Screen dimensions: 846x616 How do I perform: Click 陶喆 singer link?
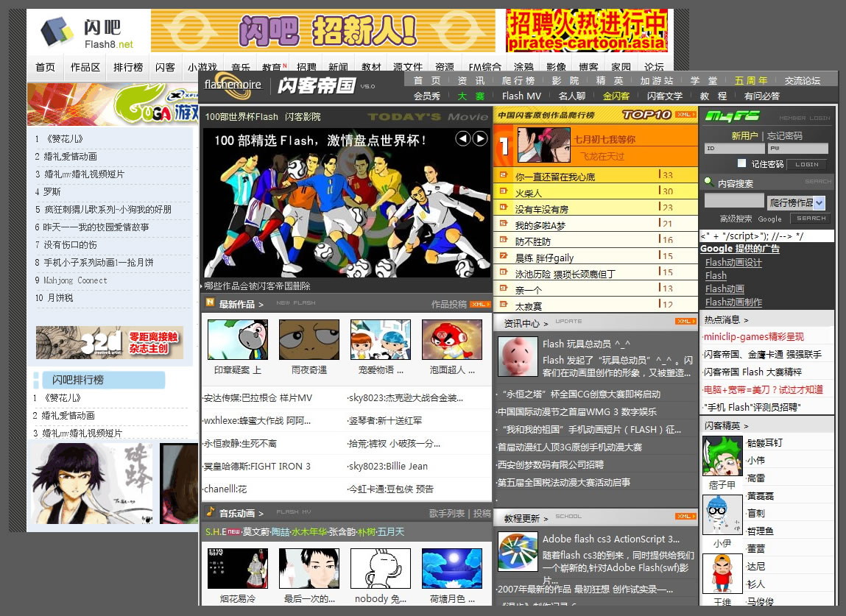(280, 532)
